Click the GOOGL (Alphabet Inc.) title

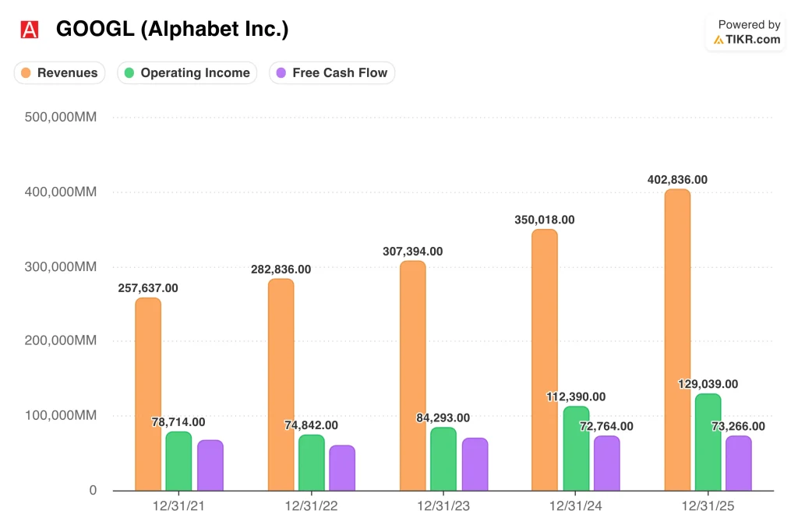point(172,30)
